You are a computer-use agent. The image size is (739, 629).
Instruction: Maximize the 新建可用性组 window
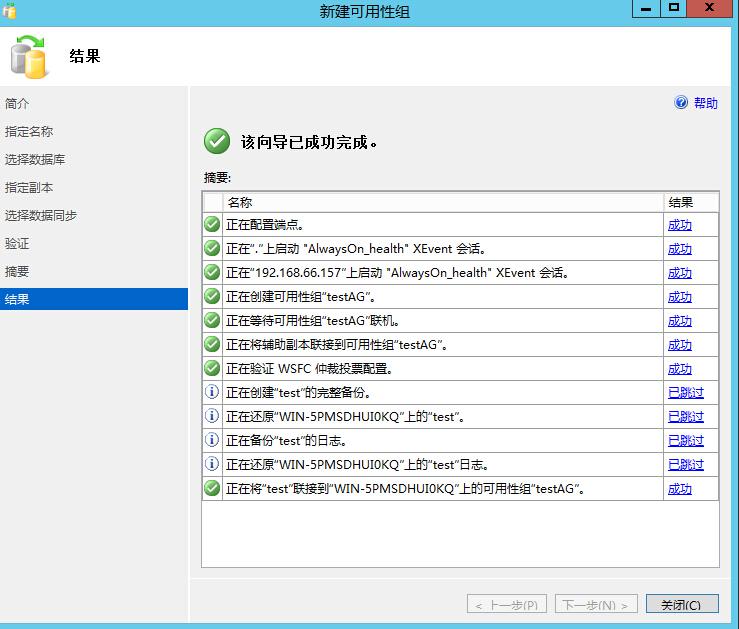[x=673, y=9]
